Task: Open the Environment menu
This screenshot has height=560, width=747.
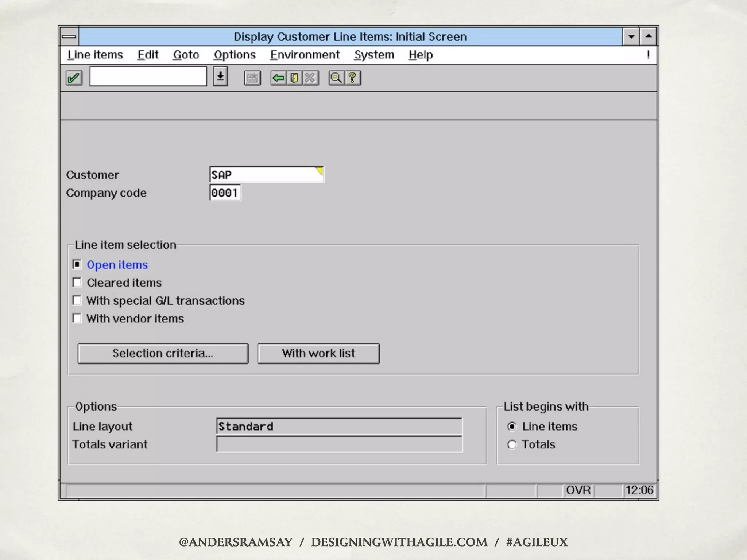Action: point(305,55)
